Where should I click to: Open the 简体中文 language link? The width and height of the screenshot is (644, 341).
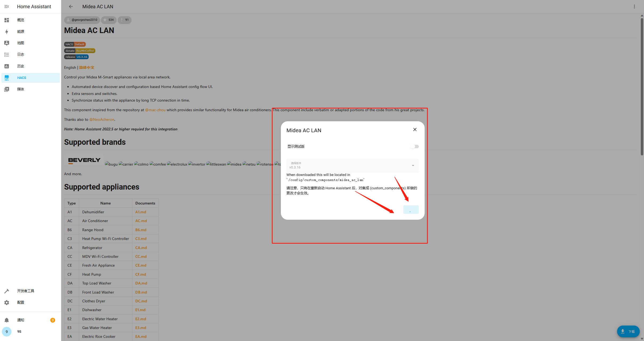[x=87, y=67]
